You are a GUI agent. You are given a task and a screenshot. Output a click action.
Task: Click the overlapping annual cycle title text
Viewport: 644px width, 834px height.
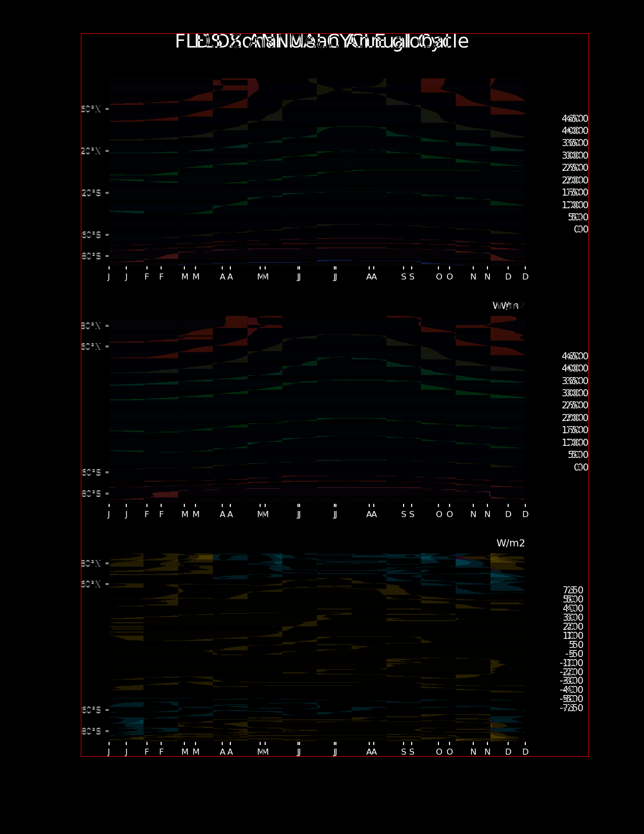tap(322, 41)
